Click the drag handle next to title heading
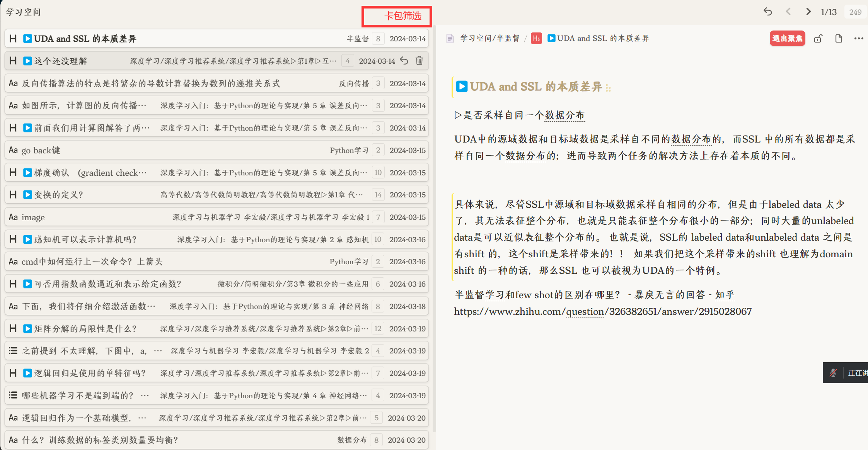This screenshot has width=868, height=450. 608,88
